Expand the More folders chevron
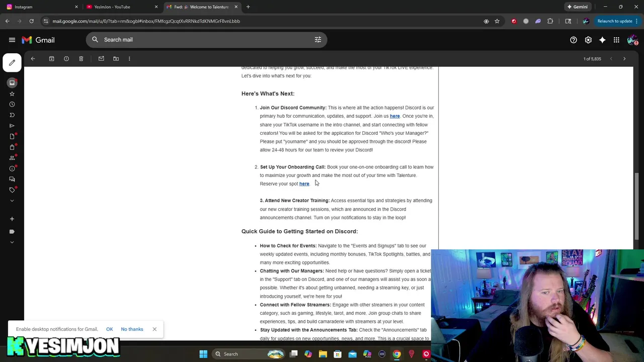Image resolution: width=644 pixels, height=362 pixels. pos(12,201)
